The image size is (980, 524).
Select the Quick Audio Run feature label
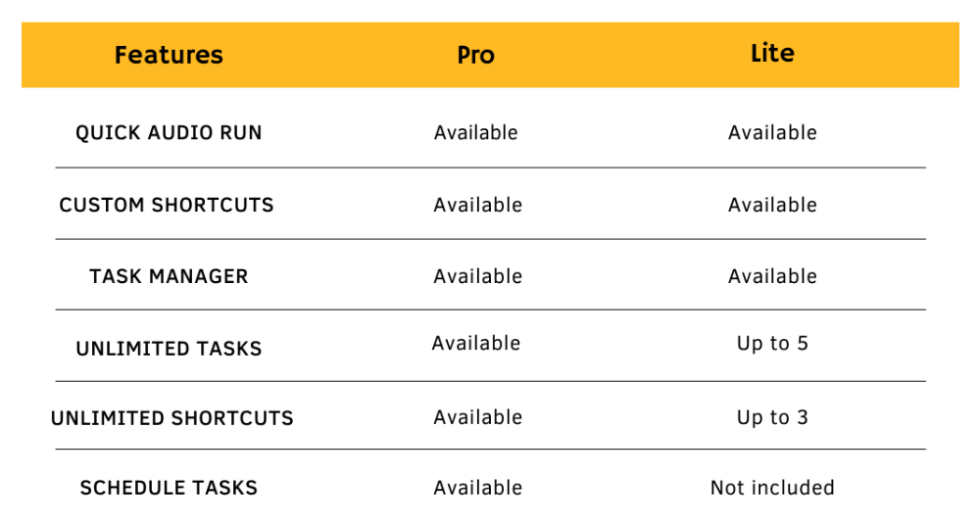(x=169, y=133)
